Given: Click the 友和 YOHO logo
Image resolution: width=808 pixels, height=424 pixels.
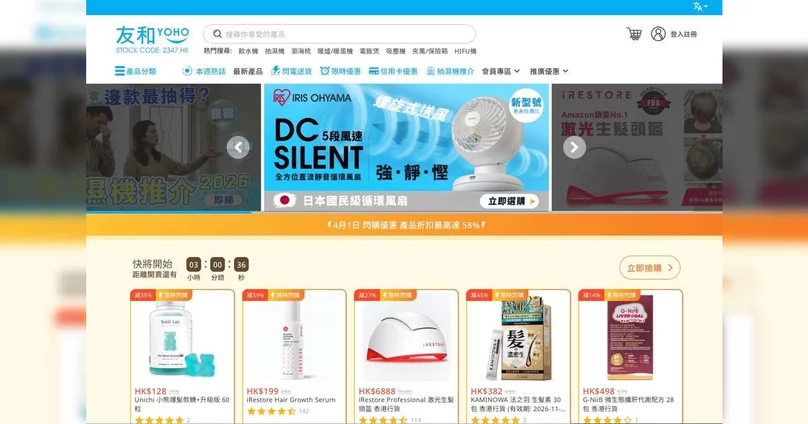Looking at the screenshot, I should [153, 40].
